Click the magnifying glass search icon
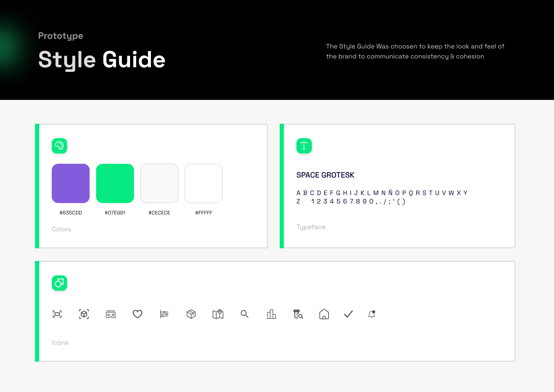Viewport: 554px width, 392px height. click(245, 314)
